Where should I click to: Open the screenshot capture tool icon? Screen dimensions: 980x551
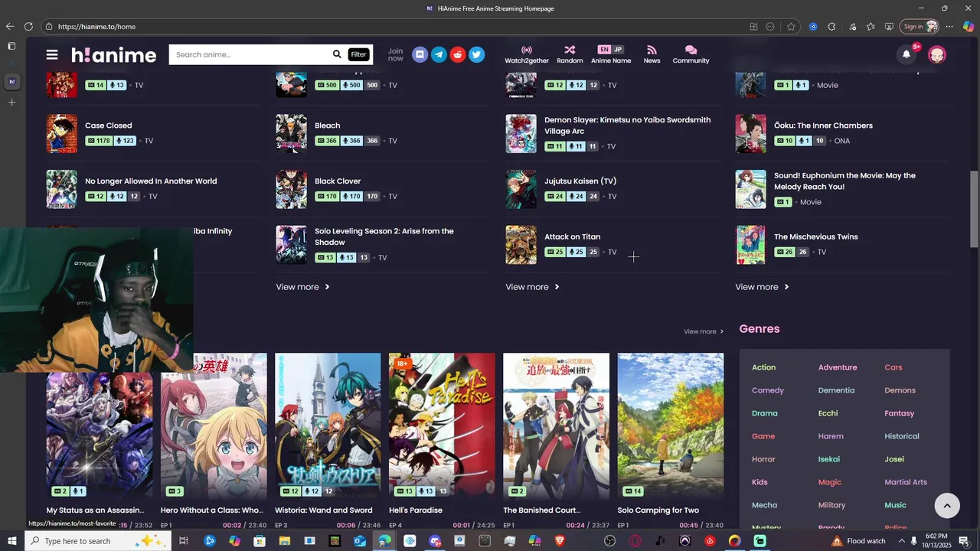tap(889, 26)
